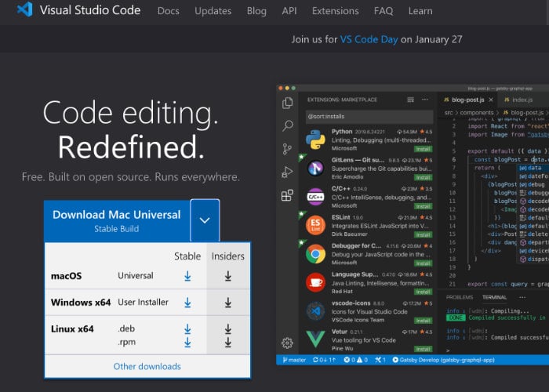Open Source Control icon in activity bar

[287, 149]
